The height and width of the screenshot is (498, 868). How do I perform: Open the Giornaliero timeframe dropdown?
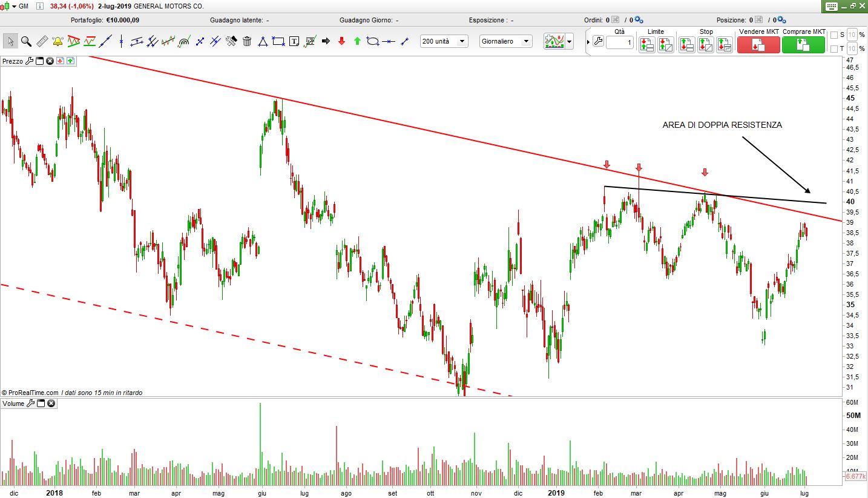[x=505, y=41]
